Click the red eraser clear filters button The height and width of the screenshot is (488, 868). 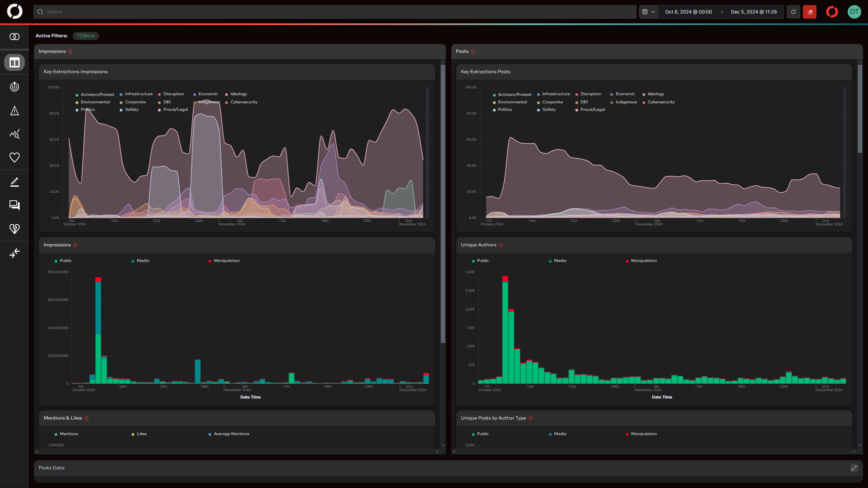(x=810, y=12)
